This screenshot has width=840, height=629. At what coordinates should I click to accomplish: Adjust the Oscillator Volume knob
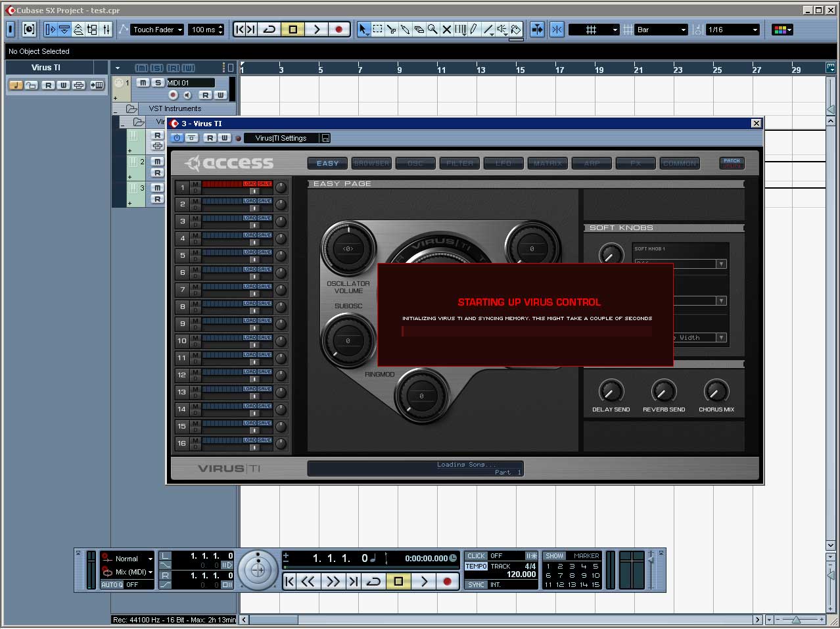[348, 248]
